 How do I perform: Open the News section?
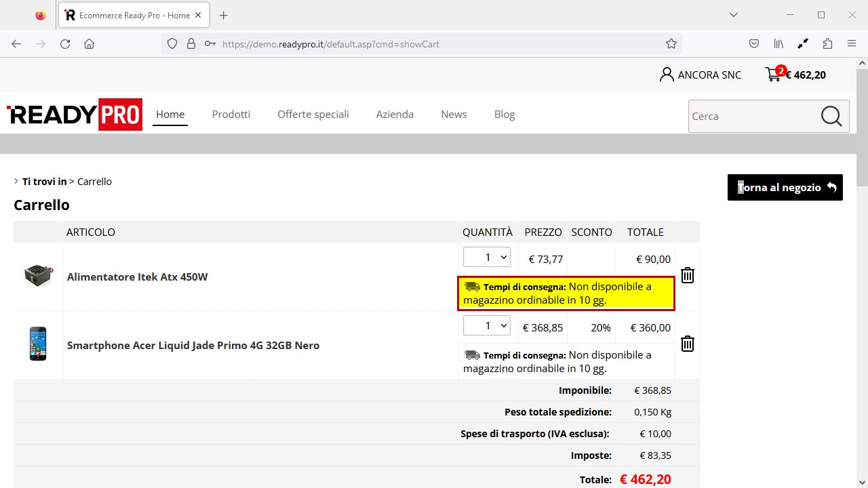(x=454, y=115)
